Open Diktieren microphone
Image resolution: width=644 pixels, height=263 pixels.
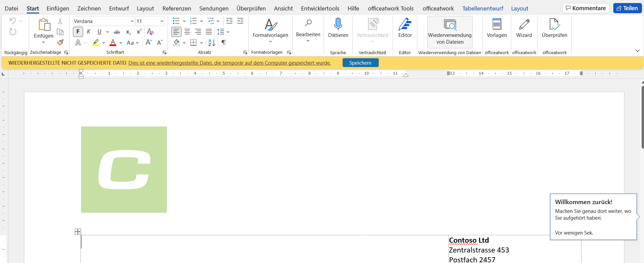click(x=338, y=28)
